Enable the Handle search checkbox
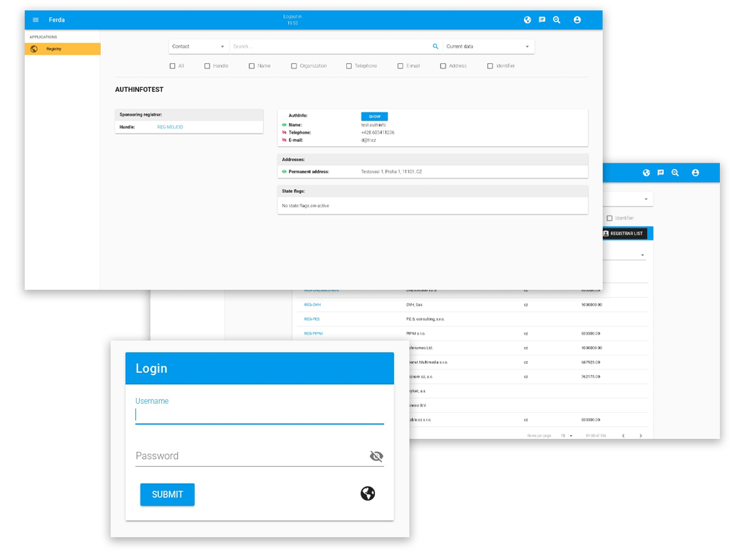 (207, 66)
